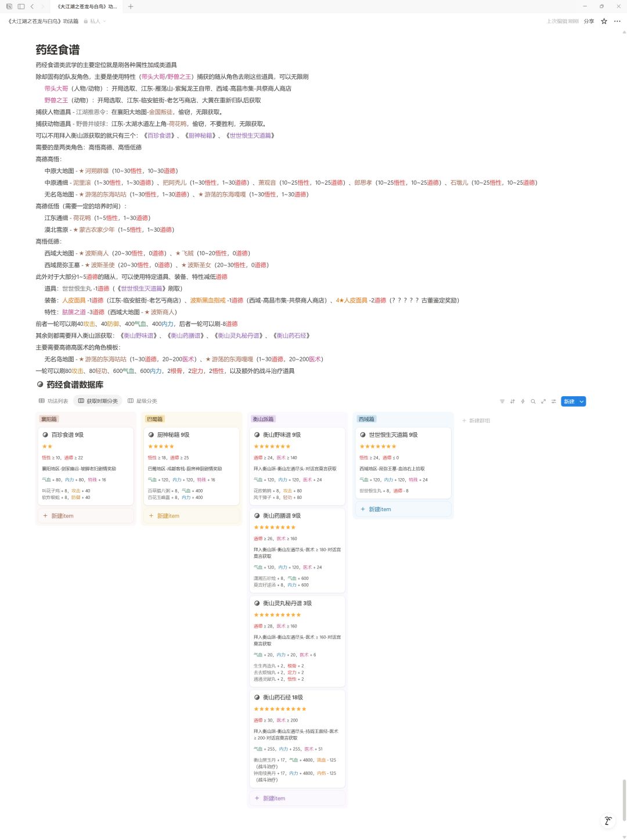Open the 《衡山野味谱》 link in text
This screenshot has width=627, height=840.
[x=139, y=336]
